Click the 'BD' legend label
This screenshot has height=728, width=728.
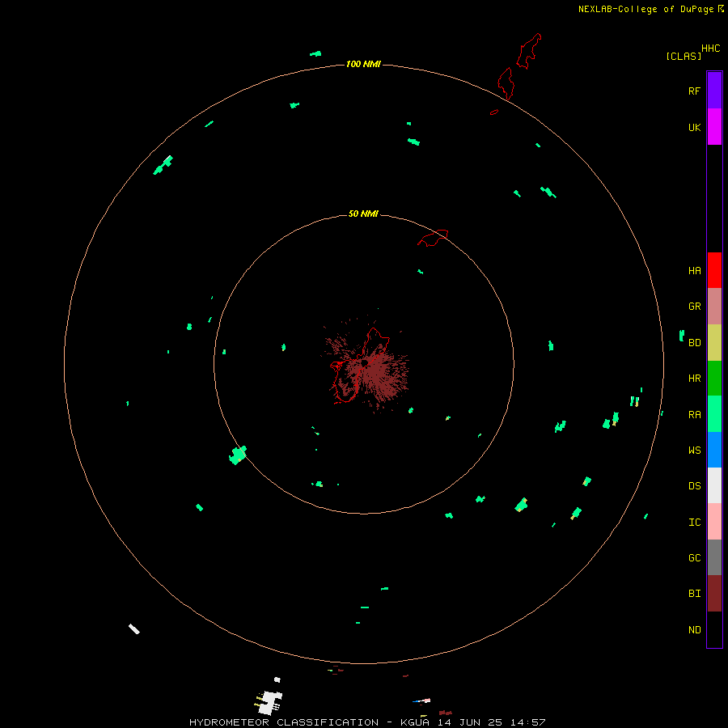coord(694,343)
